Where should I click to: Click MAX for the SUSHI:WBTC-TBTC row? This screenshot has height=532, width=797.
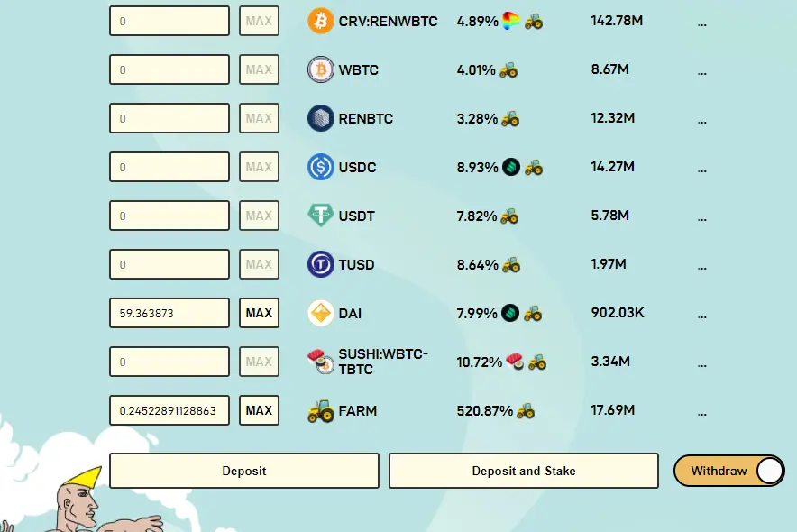[260, 362]
